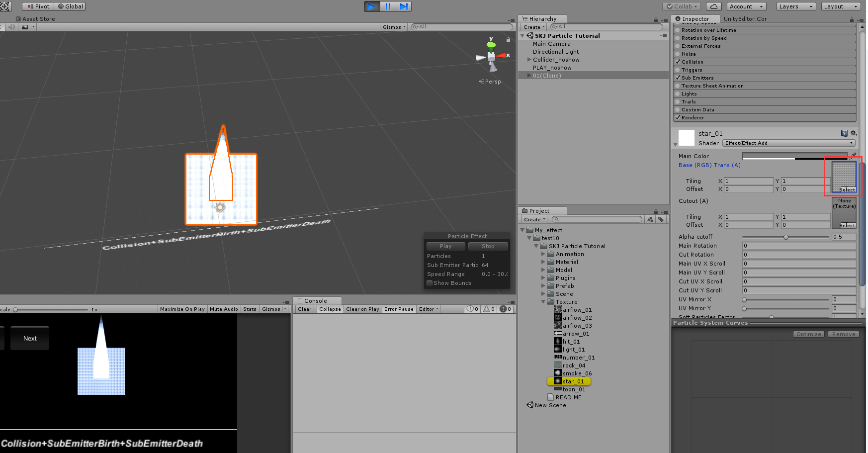The width and height of the screenshot is (868, 453).
Task: Click the console Clear button
Action: (305, 309)
